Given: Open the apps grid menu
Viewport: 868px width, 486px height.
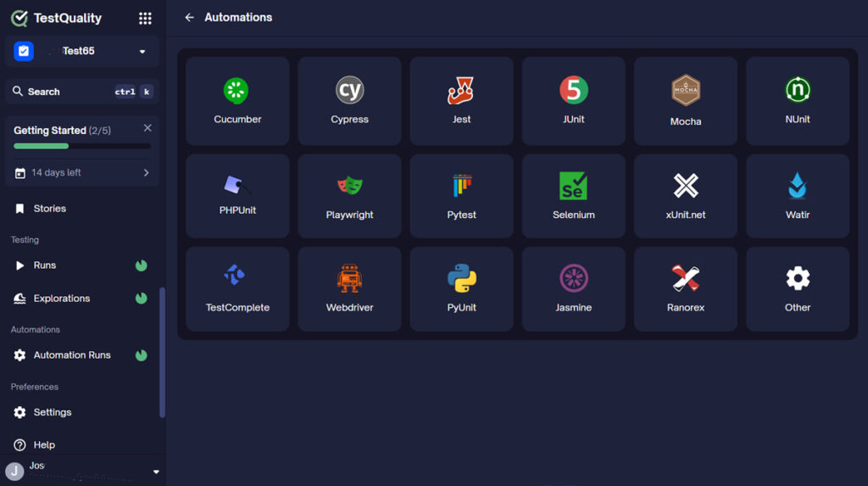Looking at the screenshot, I should (145, 19).
